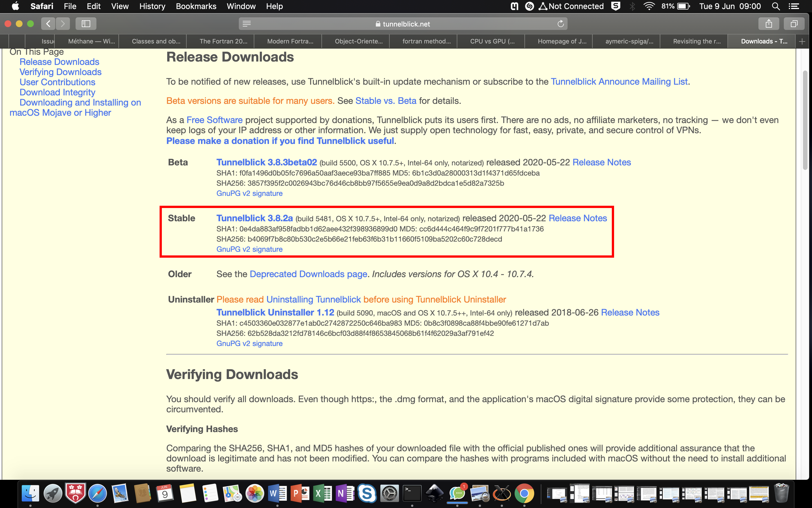Click the donation request link

(x=280, y=141)
